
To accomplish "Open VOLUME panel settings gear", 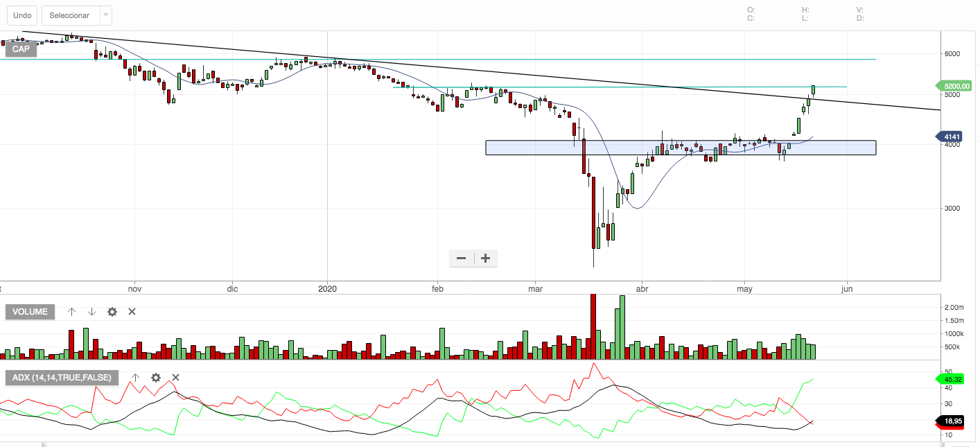I will [112, 312].
